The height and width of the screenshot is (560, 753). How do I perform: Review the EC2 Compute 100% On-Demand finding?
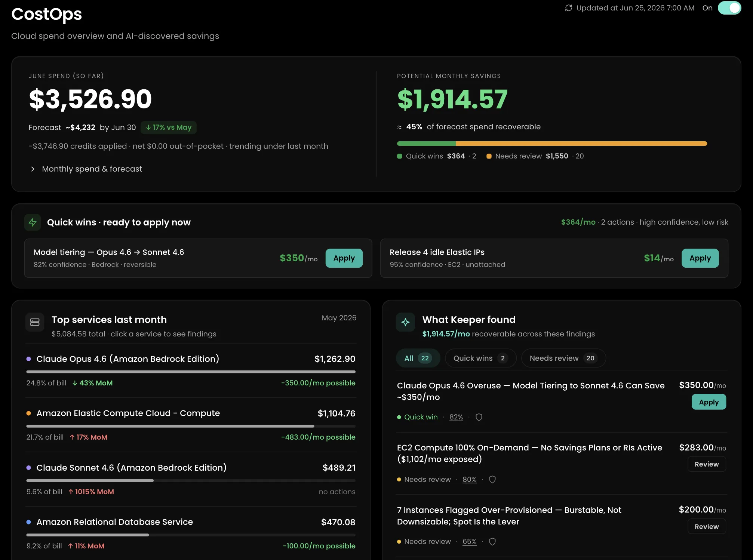click(x=707, y=464)
